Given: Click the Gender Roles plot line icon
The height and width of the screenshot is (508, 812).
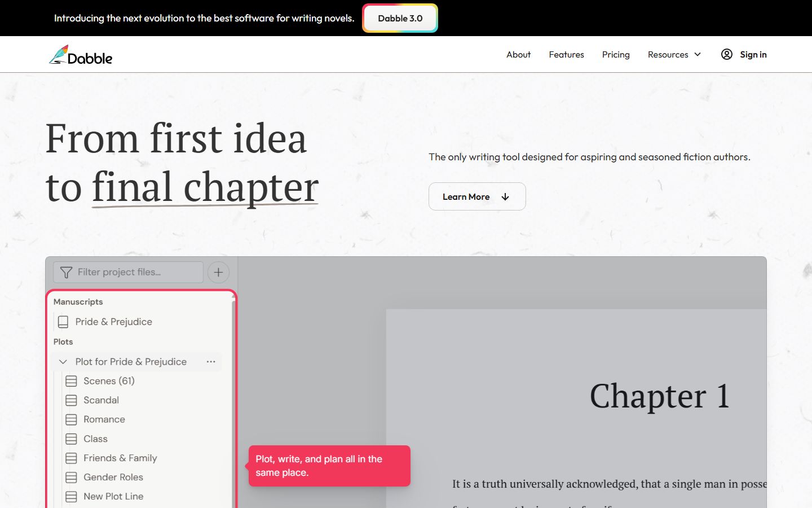Looking at the screenshot, I should point(71,477).
